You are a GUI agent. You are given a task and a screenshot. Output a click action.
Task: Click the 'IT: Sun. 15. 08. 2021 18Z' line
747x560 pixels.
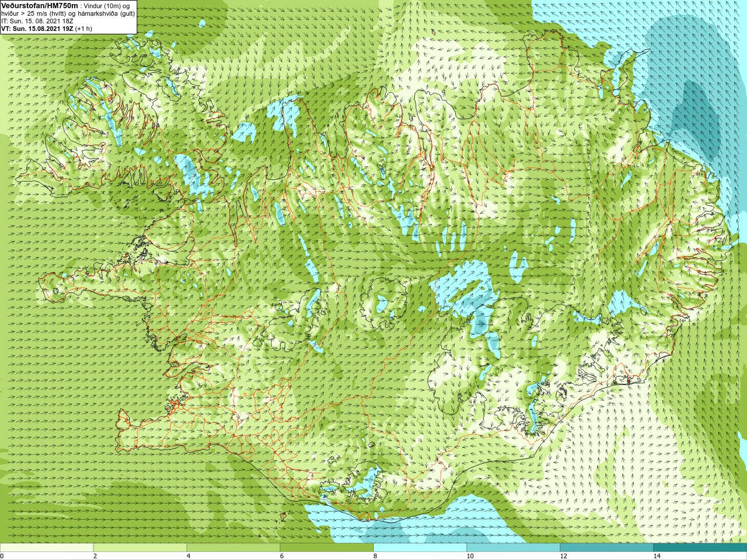(x=37, y=21)
